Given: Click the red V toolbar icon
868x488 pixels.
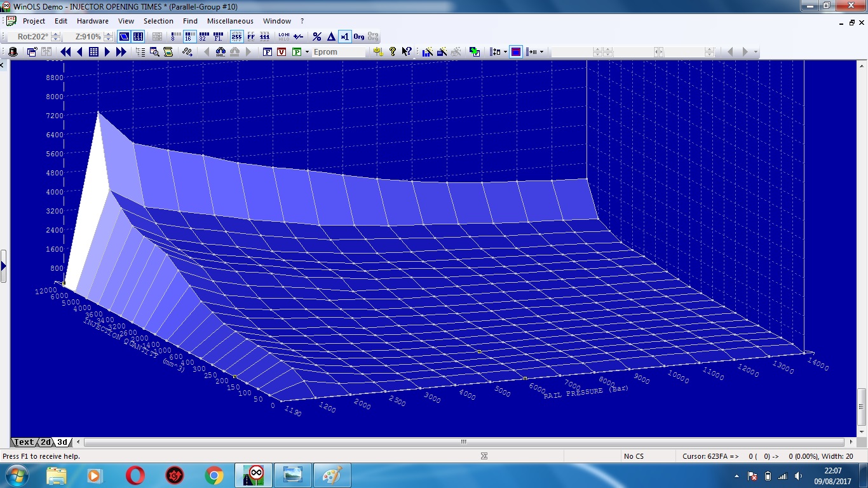Looking at the screenshot, I should point(281,52).
